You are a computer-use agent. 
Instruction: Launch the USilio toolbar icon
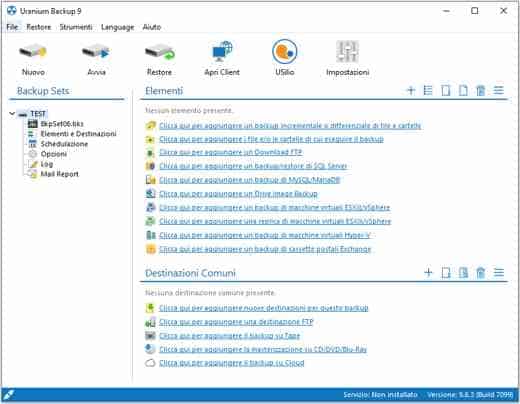click(285, 52)
